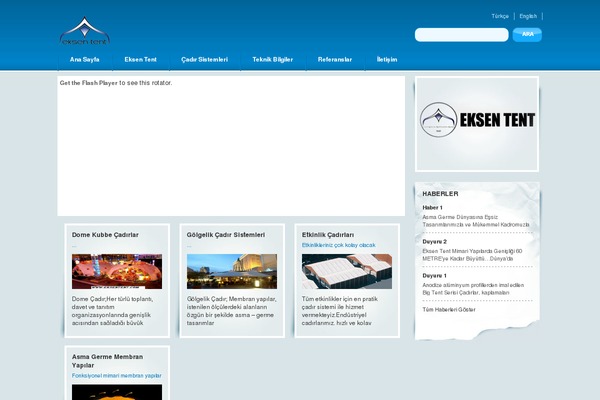Click the ARA search button
The height and width of the screenshot is (400, 600).
click(527, 34)
